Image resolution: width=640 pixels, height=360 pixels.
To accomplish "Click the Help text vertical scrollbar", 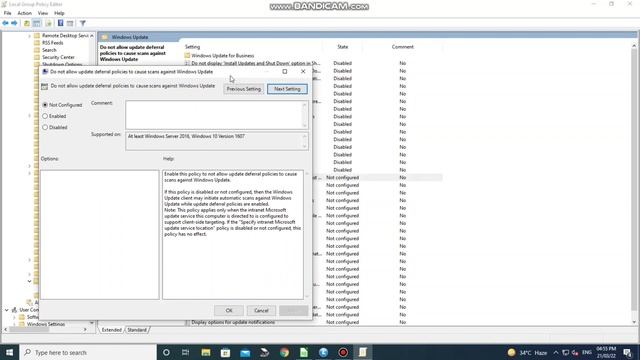I will 307,235.
